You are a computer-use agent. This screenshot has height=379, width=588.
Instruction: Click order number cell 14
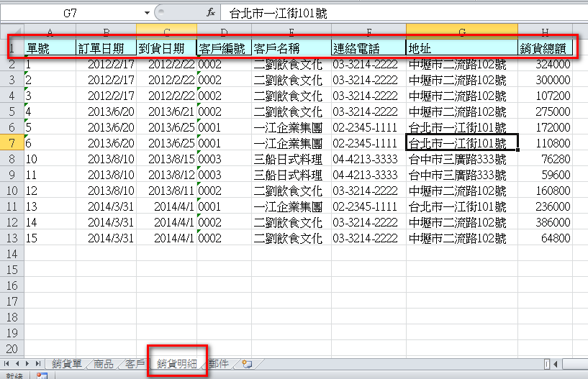tap(50, 222)
